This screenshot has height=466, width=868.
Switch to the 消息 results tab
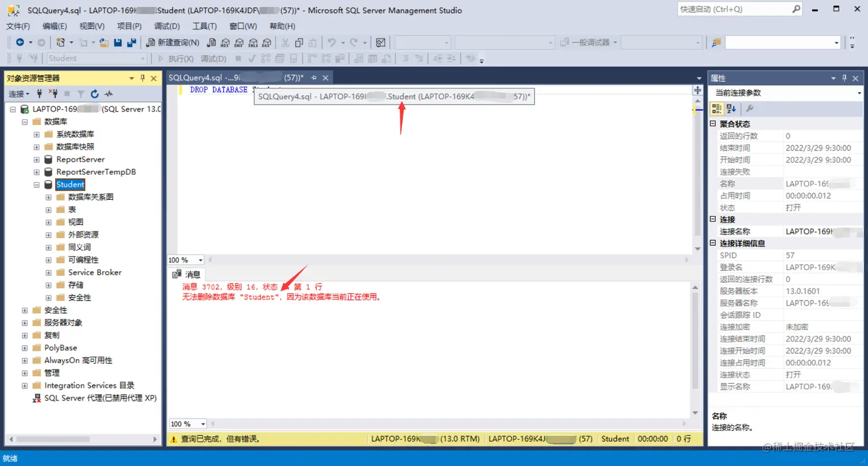[x=186, y=275]
